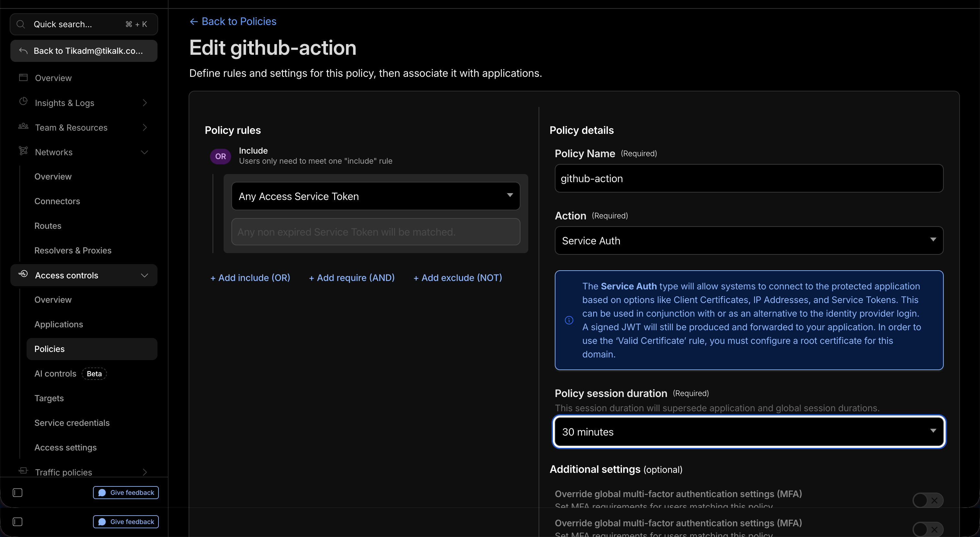Screen dimensions: 980x537
Task: Select Policies in the sidebar
Action: (x=92, y=349)
